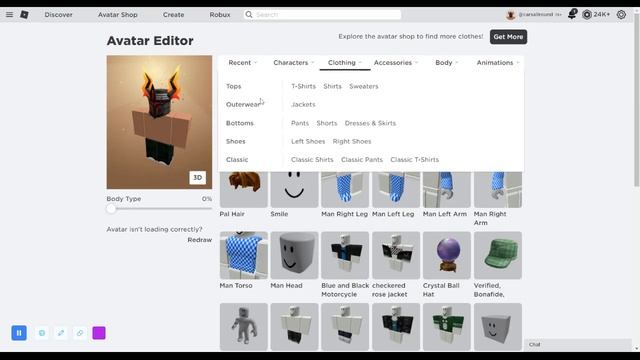The image size is (640, 360).
Task: Open the Discover page
Action: (58, 15)
